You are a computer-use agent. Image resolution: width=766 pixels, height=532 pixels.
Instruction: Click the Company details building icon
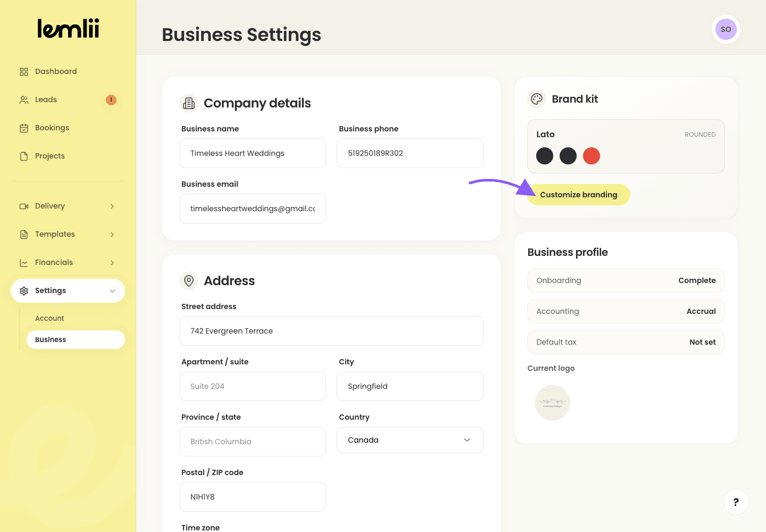click(189, 103)
